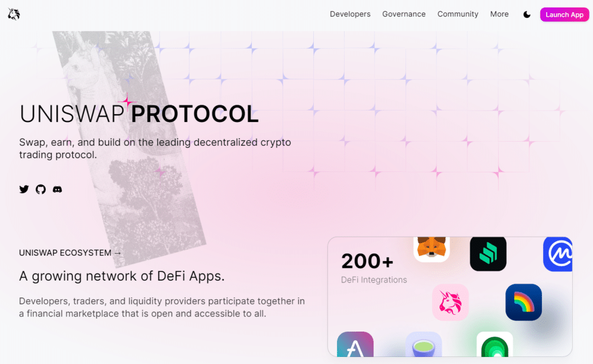Image resolution: width=593 pixels, height=364 pixels.
Task: Click the matcha tea cup app icon
Action: 423,344
